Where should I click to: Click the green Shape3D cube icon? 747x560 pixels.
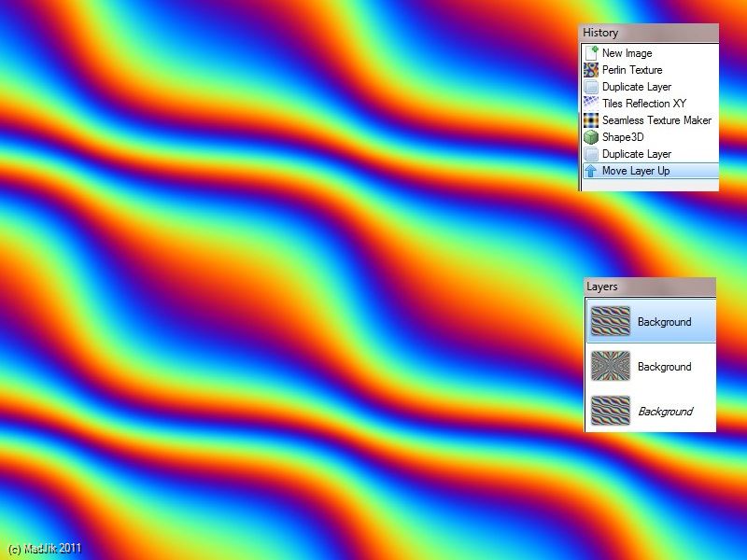tap(591, 137)
